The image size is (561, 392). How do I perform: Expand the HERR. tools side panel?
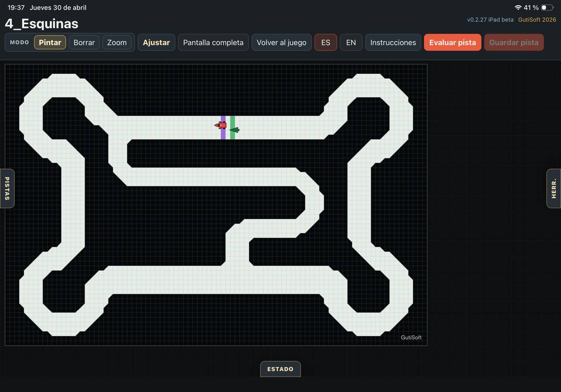point(554,189)
